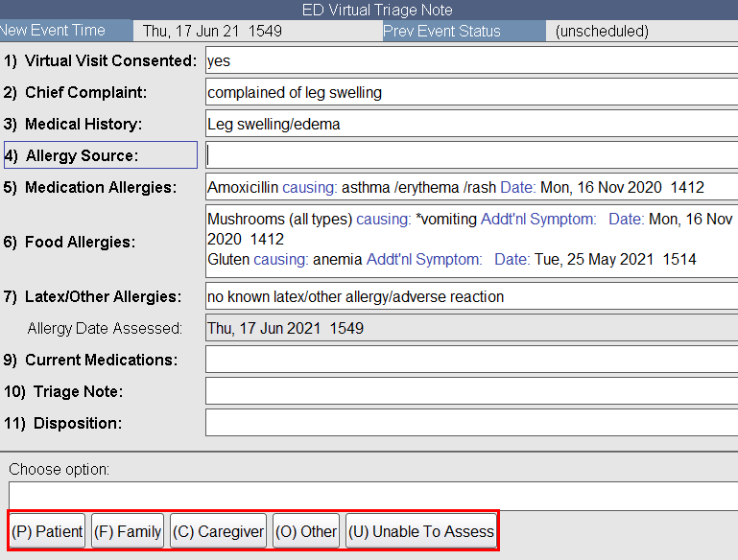
Task: Open the Virtual Visit Consented field
Action: coord(470,60)
